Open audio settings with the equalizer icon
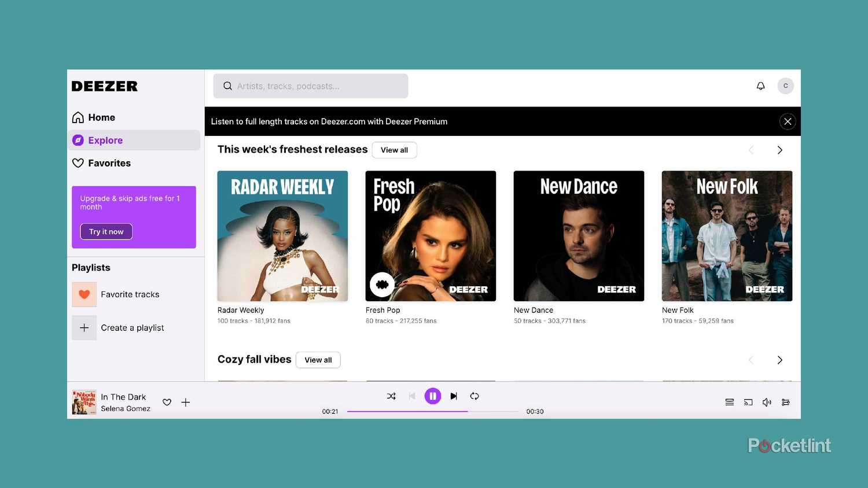The image size is (868, 488). coord(785,402)
